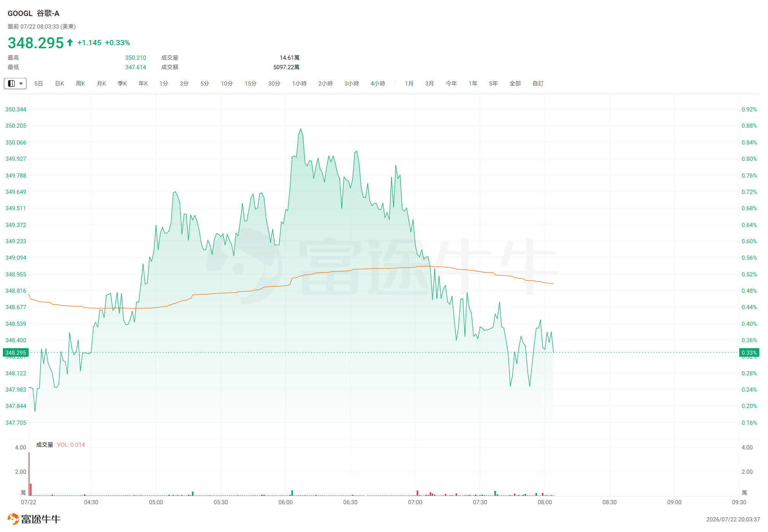Select the 全部 full history range
768x532 pixels.
tap(515, 83)
